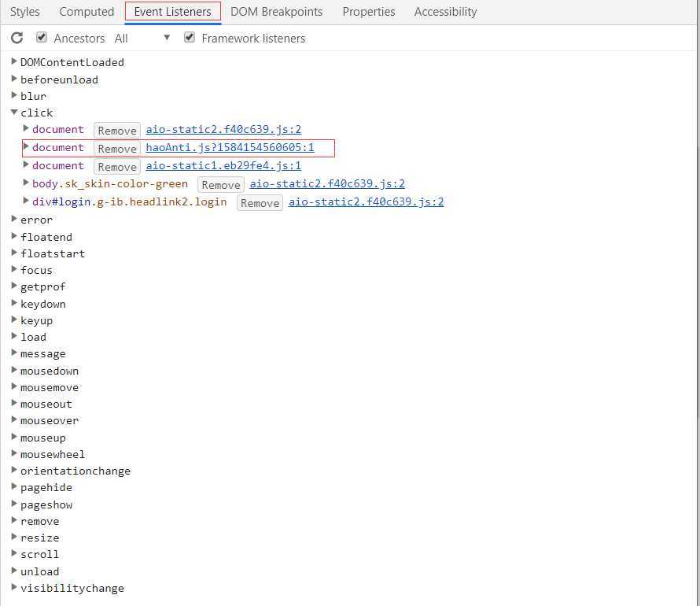Image resolution: width=700 pixels, height=606 pixels.
Task: Expand the DOMContentLoaded event
Action: (14, 61)
